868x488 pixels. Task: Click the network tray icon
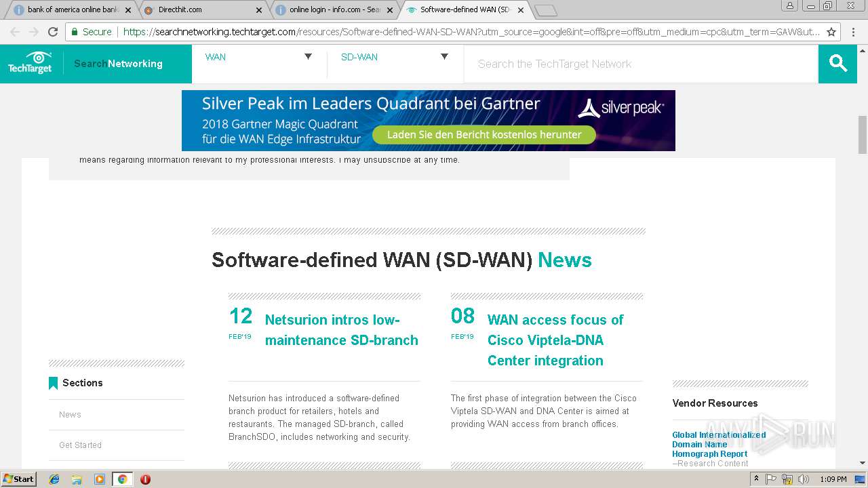click(x=787, y=479)
